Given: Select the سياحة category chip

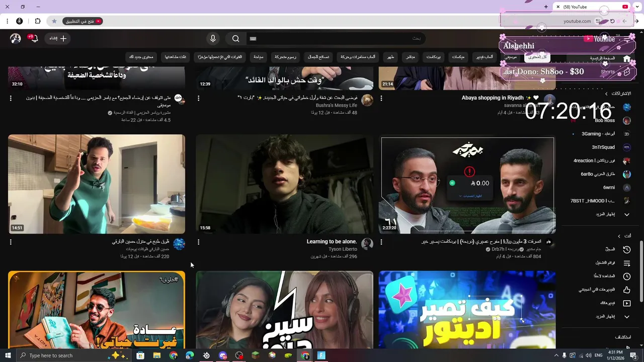Looking at the screenshot, I should [259, 57].
